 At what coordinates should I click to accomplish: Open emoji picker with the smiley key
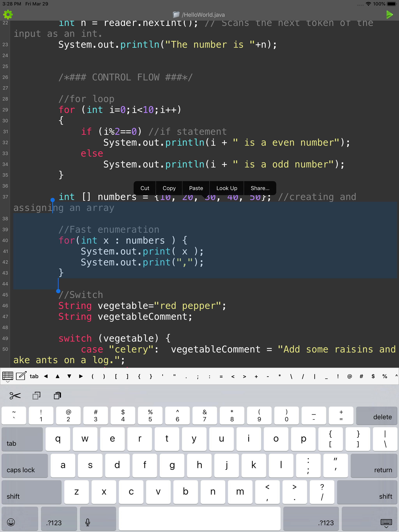[x=11, y=522]
